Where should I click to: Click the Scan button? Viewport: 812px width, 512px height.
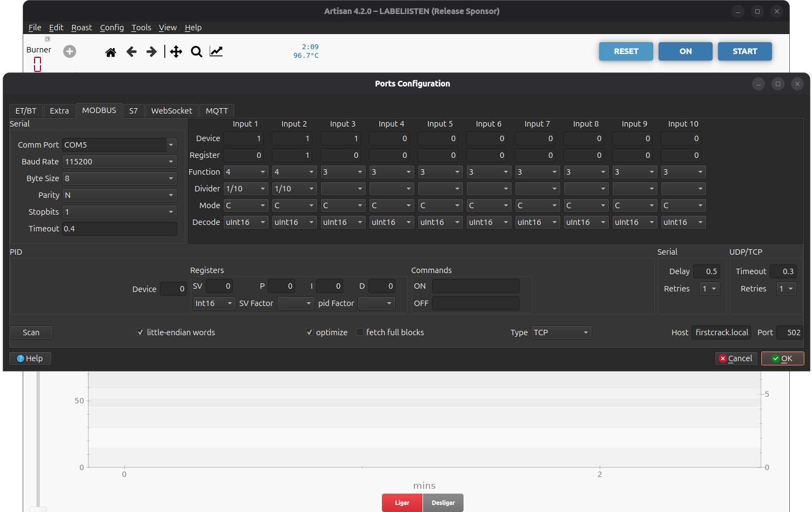[31, 333]
